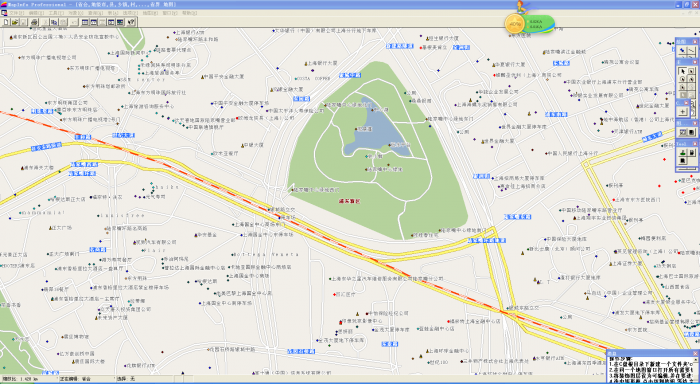Click the editable layer status bar field
The height and width of the screenshot is (384, 700).
(x=86, y=379)
